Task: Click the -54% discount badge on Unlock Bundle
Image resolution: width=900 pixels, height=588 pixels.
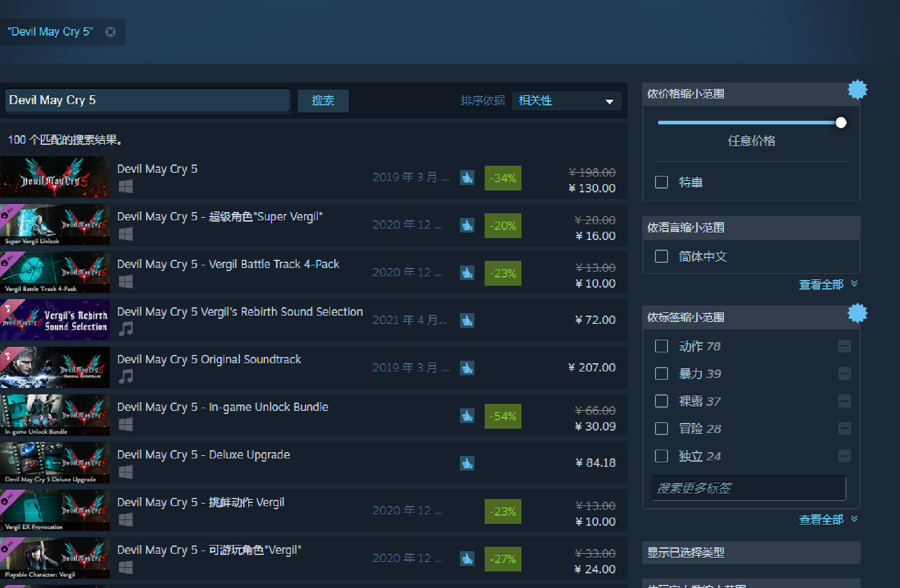Action: tap(502, 416)
